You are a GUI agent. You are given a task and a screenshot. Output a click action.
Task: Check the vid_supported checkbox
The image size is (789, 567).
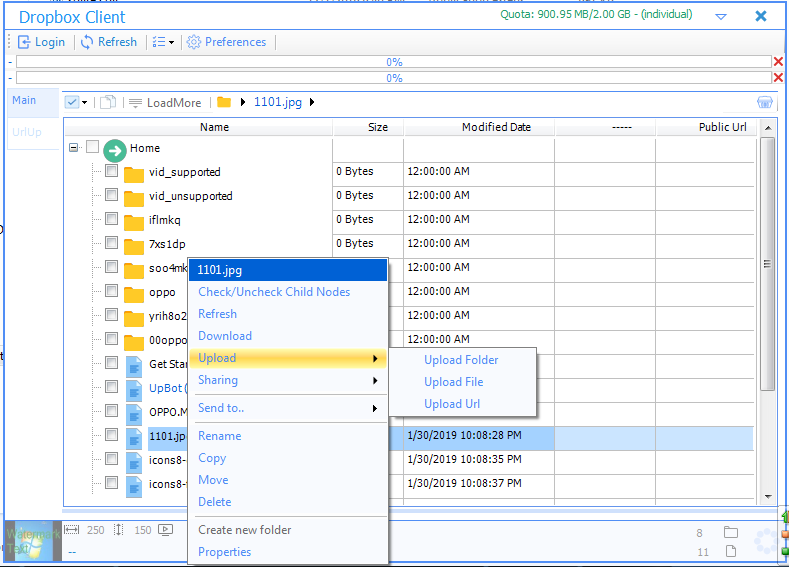pyautogui.click(x=111, y=171)
